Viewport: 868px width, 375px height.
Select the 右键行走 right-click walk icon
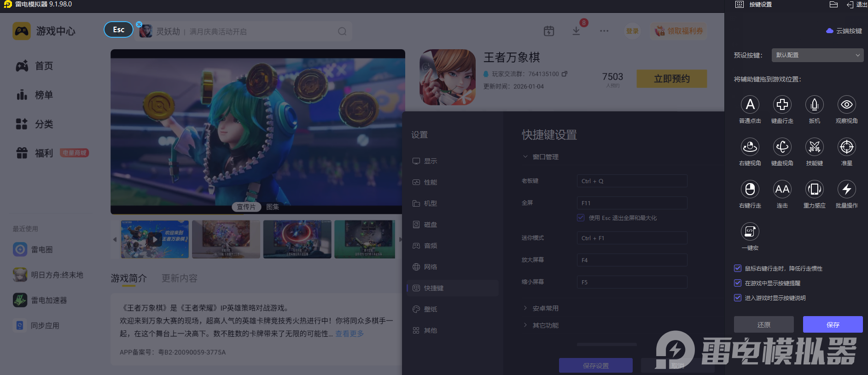[750, 189]
